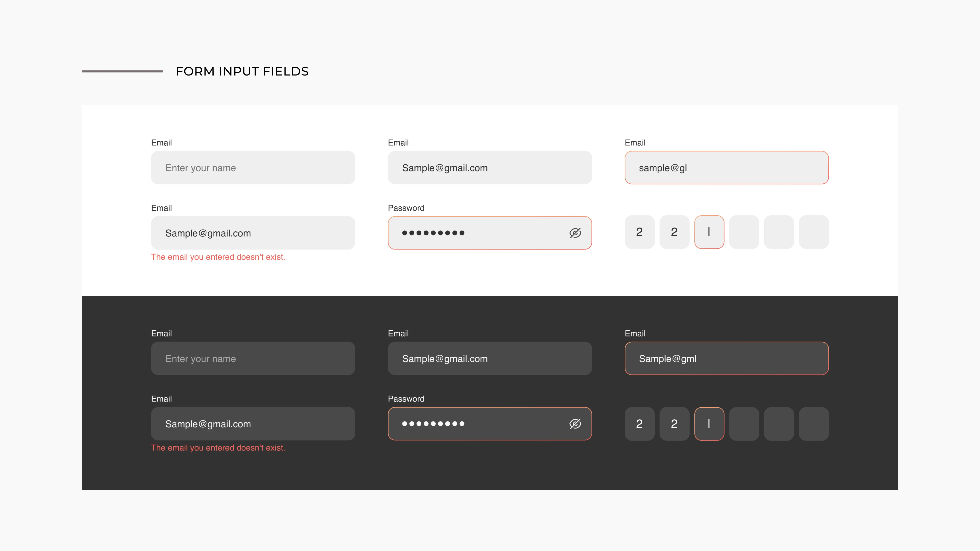Click the dark field containing 'Sample@gml'
The height and width of the screenshot is (551, 980).
pyautogui.click(x=726, y=358)
